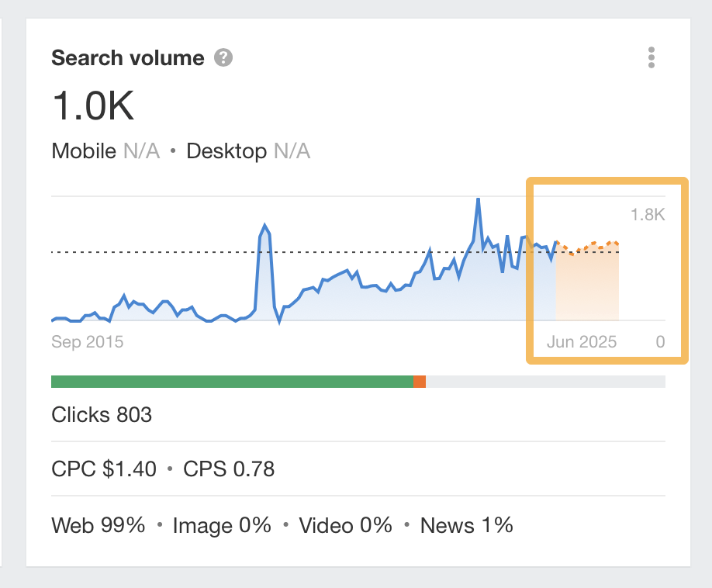Open the Search volume help tooltip icon
712x588 pixels.
pos(222,57)
